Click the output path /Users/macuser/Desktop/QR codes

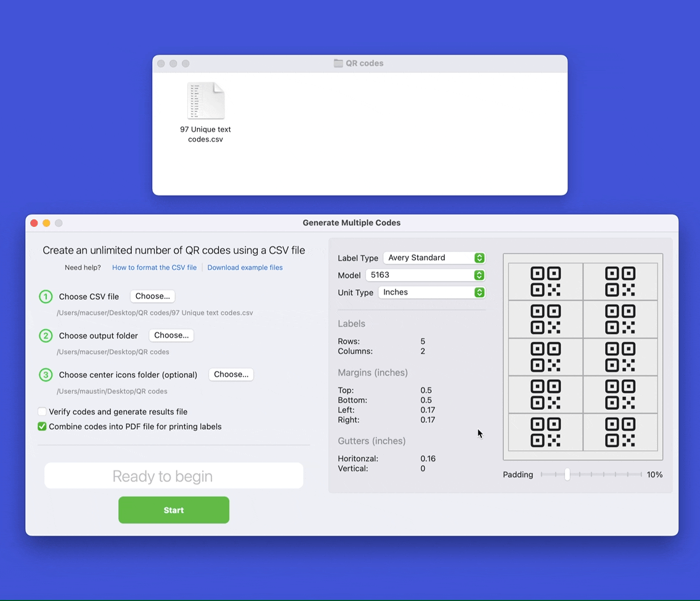[113, 352]
